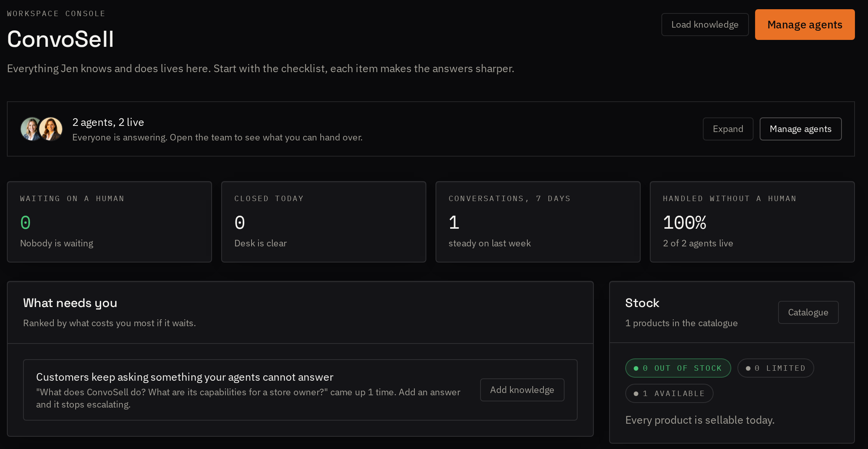Select the 0 Out of Stock filter chip
The width and height of the screenshot is (868, 449).
pos(678,368)
